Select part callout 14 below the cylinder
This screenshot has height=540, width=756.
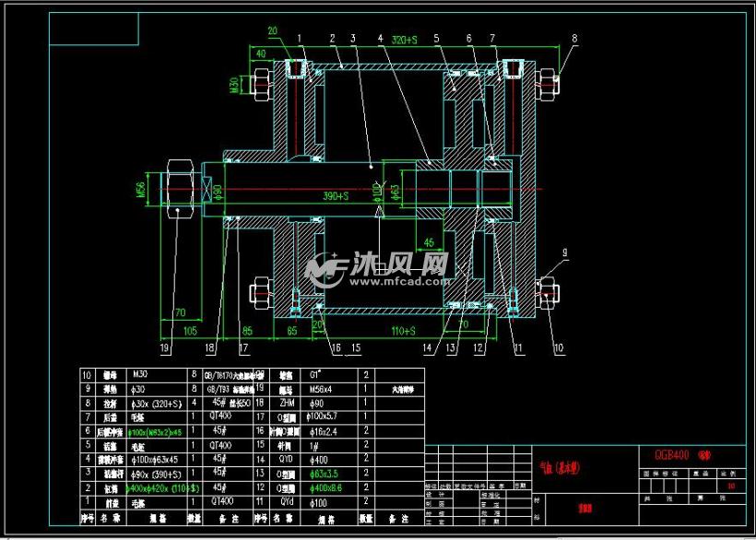427,347
